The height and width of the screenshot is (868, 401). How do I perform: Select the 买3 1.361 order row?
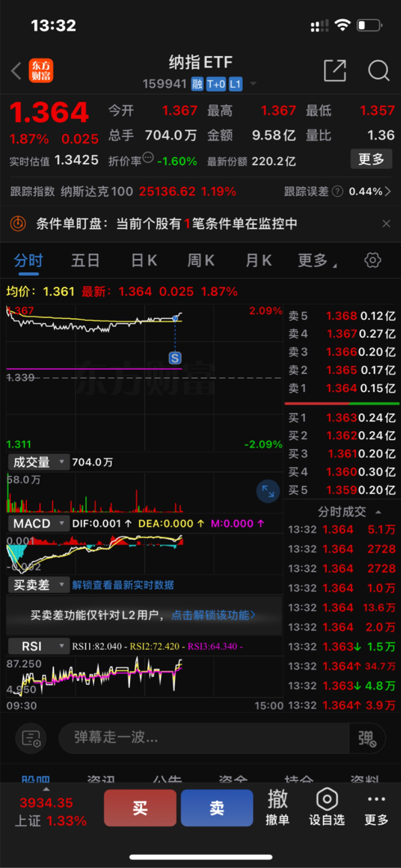click(341, 454)
